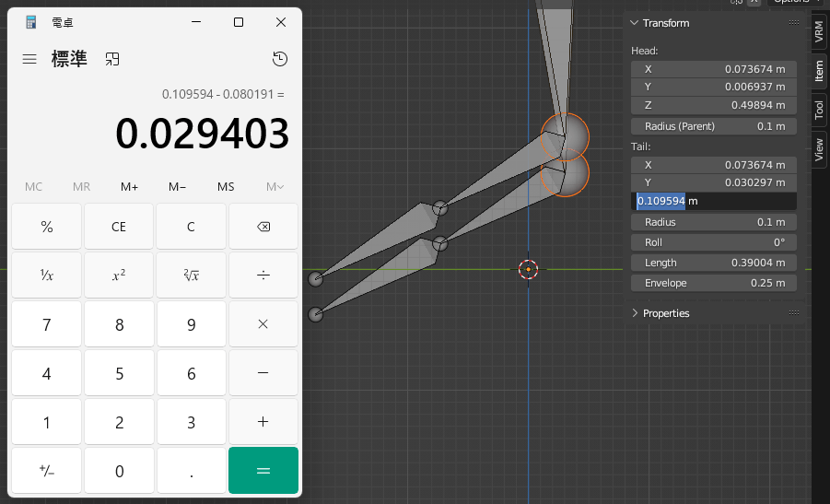Click the square root function button

(x=191, y=275)
